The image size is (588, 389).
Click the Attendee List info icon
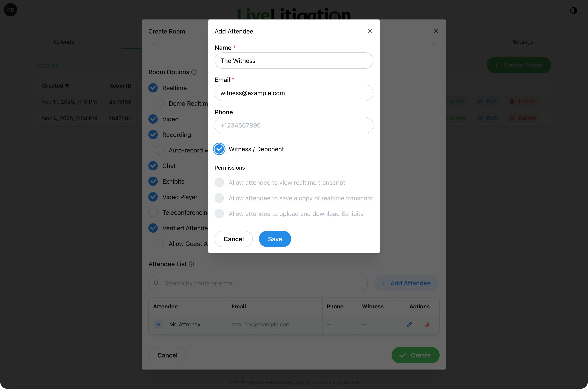click(191, 264)
